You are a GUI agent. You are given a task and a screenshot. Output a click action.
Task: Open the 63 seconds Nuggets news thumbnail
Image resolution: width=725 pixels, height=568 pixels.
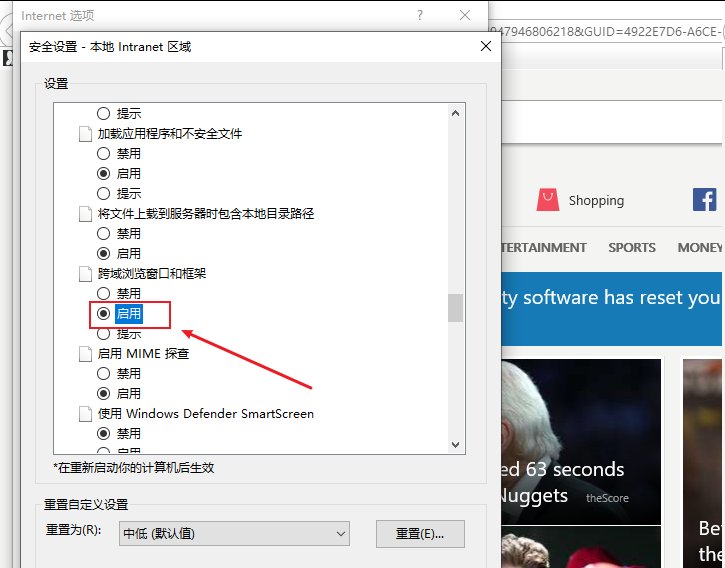tap(581, 442)
